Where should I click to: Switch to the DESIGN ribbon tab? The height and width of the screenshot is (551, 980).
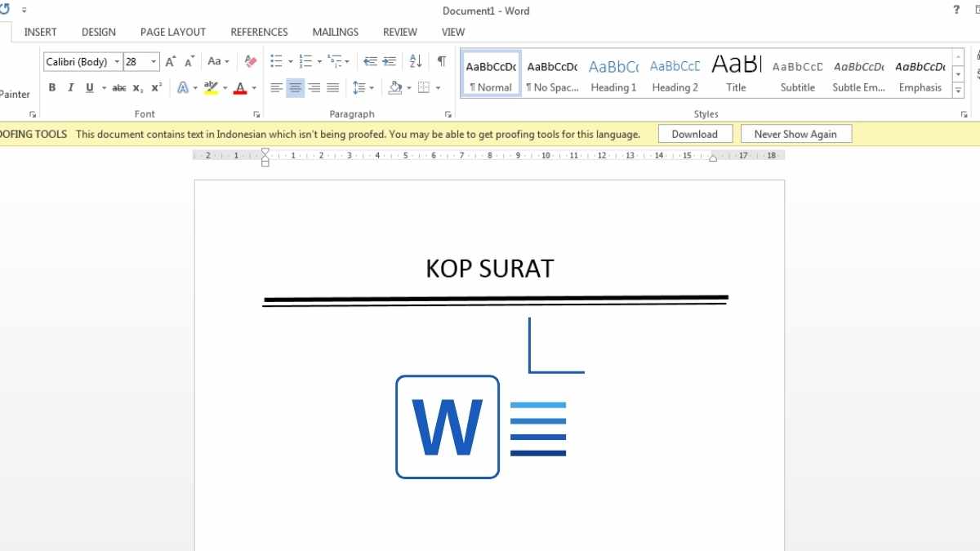[98, 32]
